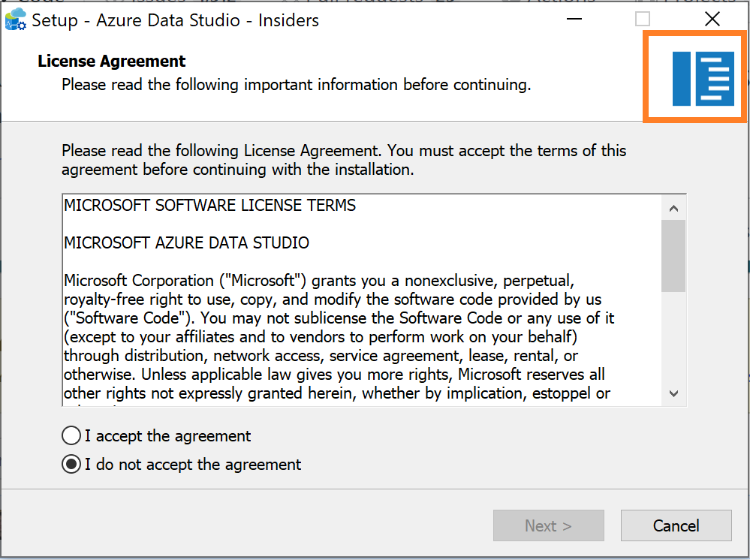Click the Next button
Image resolution: width=750 pixels, height=560 pixels.
point(548,525)
